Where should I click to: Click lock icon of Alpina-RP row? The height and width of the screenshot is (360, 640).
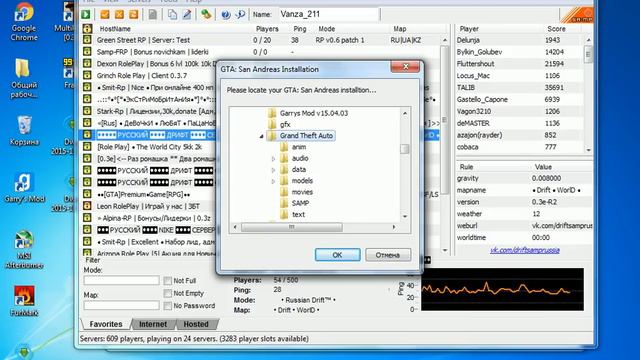click(x=87, y=218)
